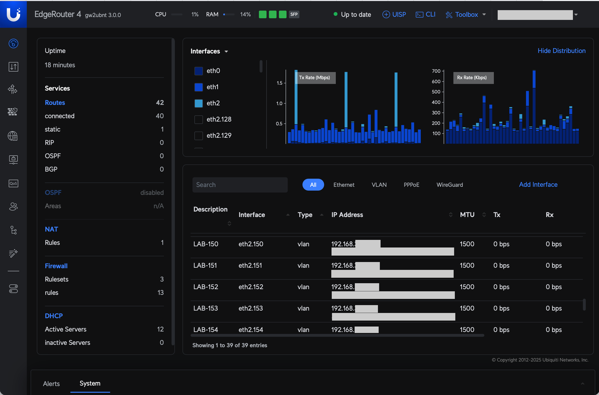Toggle the eth2 color swatch
The width and height of the screenshot is (599, 395).
pos(199,103)
